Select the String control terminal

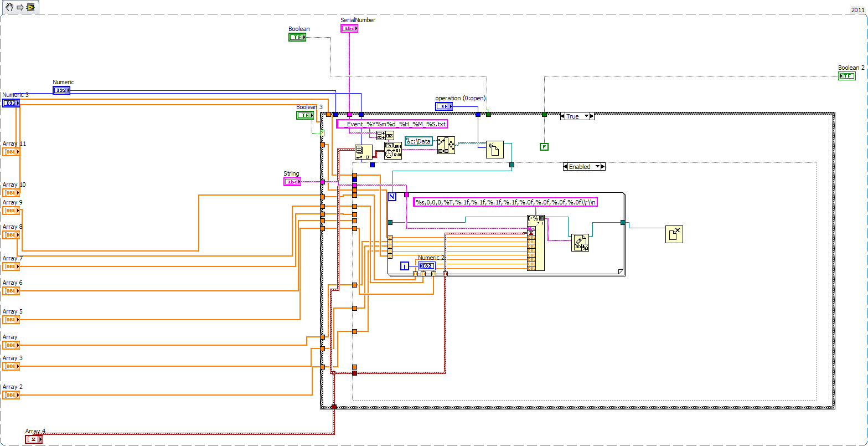pyautogui.click(x=292, y=182)
